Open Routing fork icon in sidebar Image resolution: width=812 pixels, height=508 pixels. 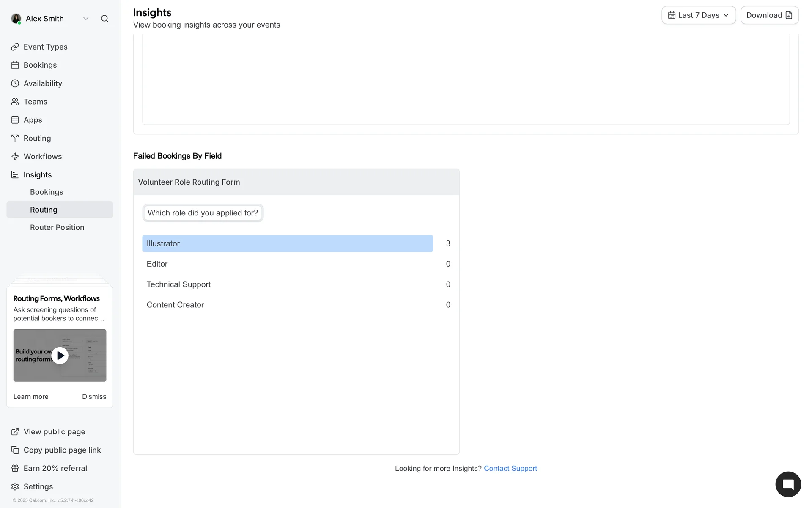click(x=15, y=138)
